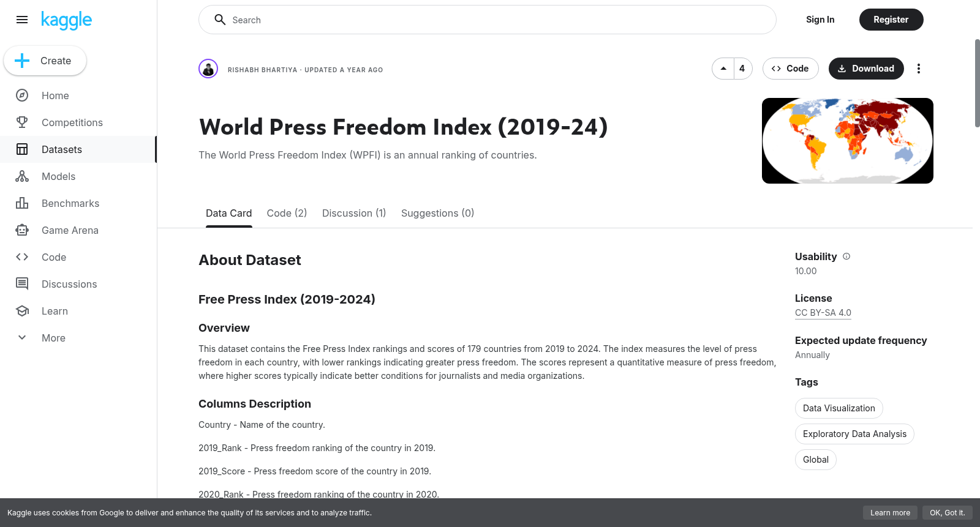Viewport: 980px width, 527px height.
Task: Open the Models page label
Action: point(58,176)
